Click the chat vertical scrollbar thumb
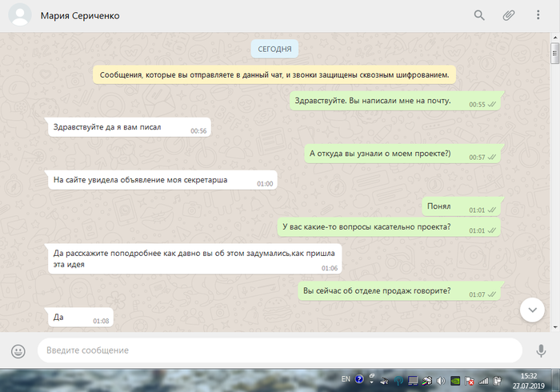The width and height of the screenshot is (560, 392). click(x=554, y=54)
